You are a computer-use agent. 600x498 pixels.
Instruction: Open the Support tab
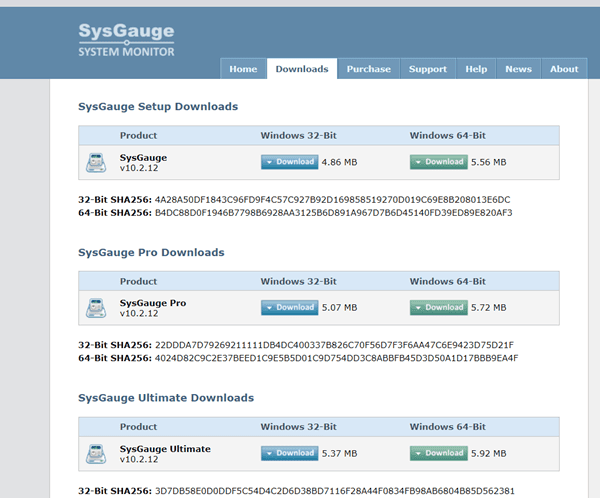click(x=428, y=69)
